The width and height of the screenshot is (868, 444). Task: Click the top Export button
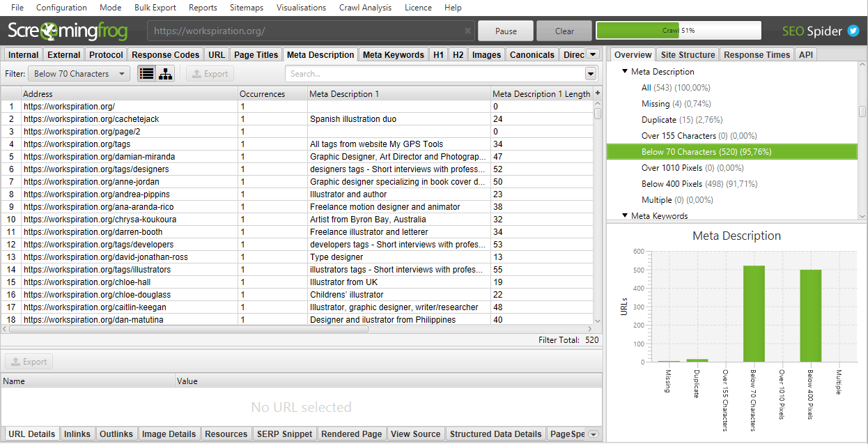210,74
